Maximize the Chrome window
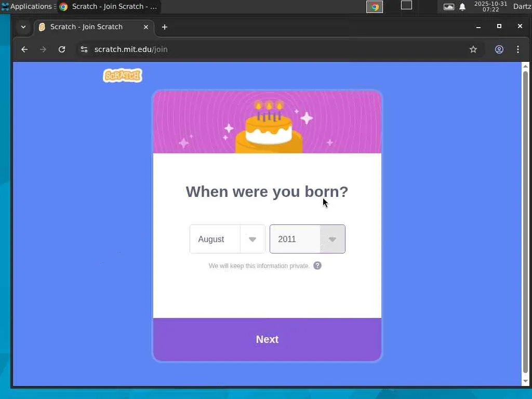This screenshot has height=399, width=532. pyautogui.click(x=499, y=26)
